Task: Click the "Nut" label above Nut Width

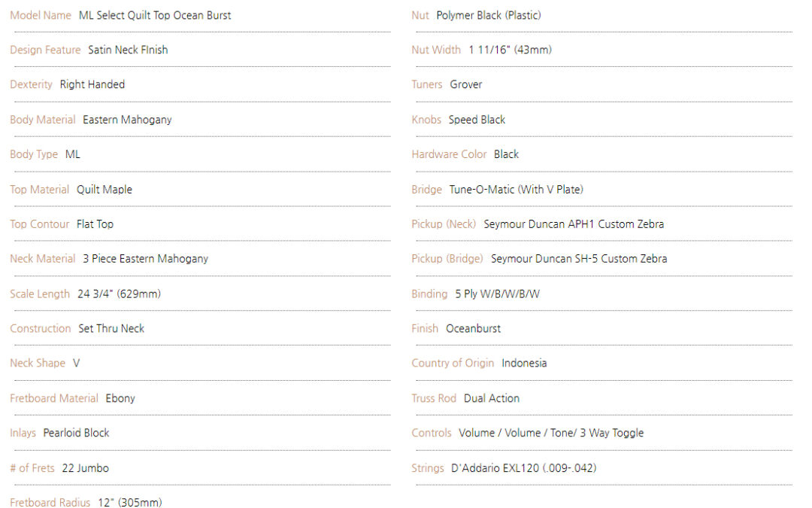Action: tap(420, 16)
